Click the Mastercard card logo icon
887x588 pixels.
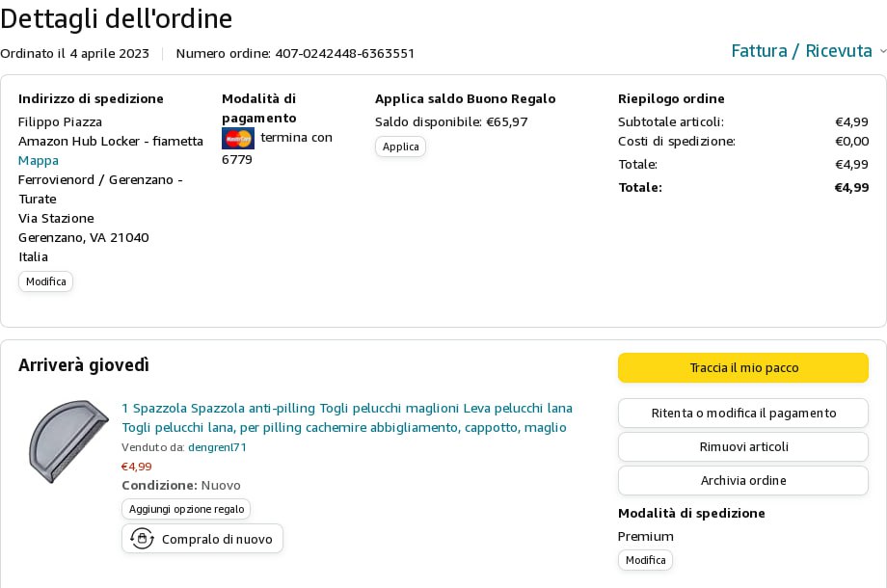(237, 138)
